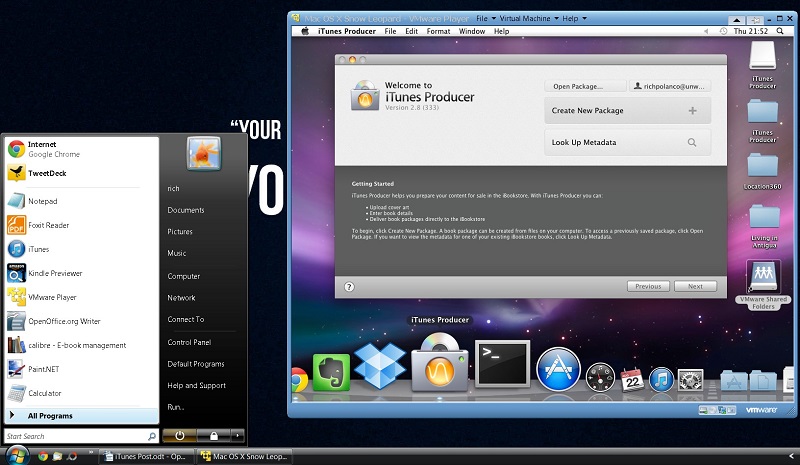This screenshot has height=465, width=800.
Task: Open Help and Support
Action: pos(196,385)
